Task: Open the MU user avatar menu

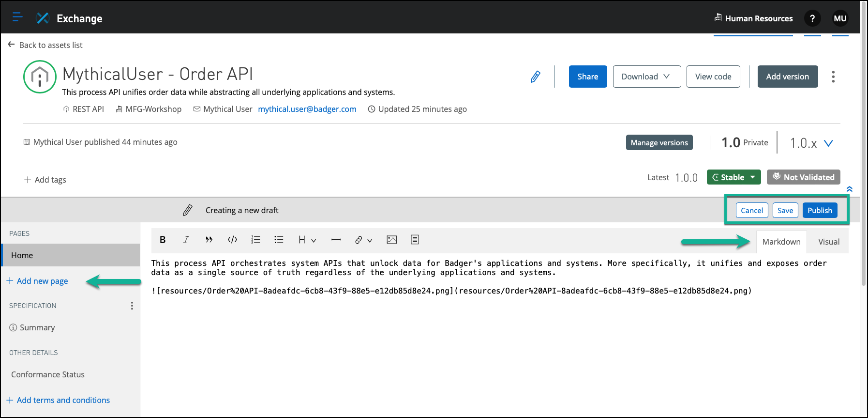Action: coord(840,18)
